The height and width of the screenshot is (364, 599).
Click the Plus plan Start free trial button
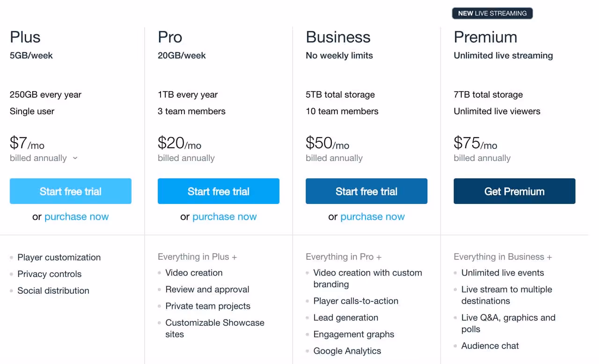pos(70,191)
